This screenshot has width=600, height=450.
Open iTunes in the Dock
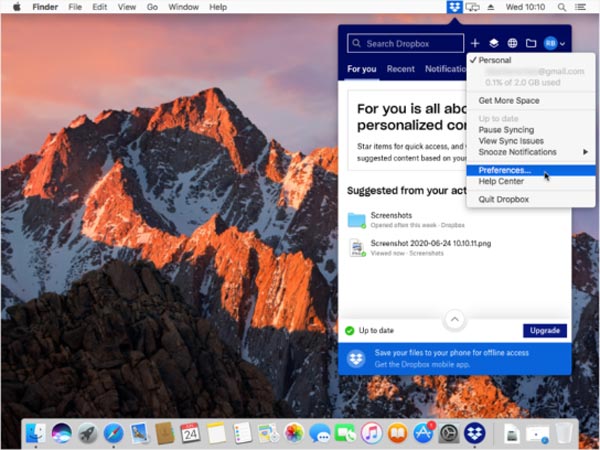[371, 433]
